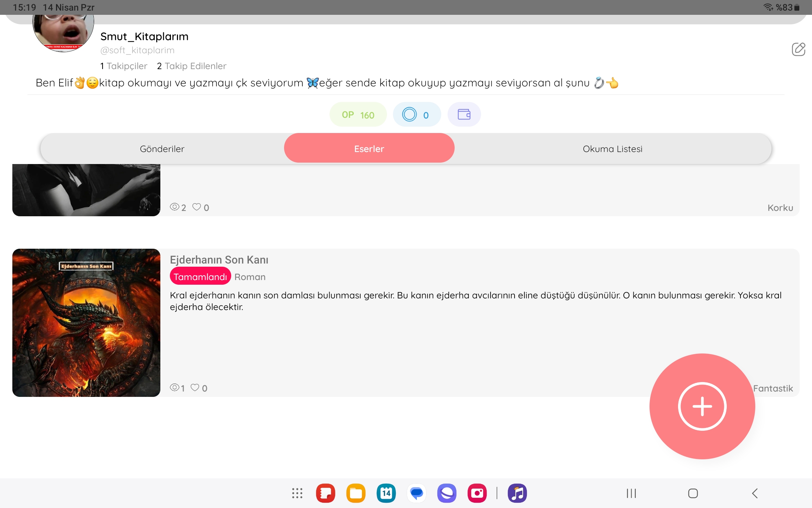Open the wallet icon button
Viewport: 812px width, 508px height.
point(464,114)
